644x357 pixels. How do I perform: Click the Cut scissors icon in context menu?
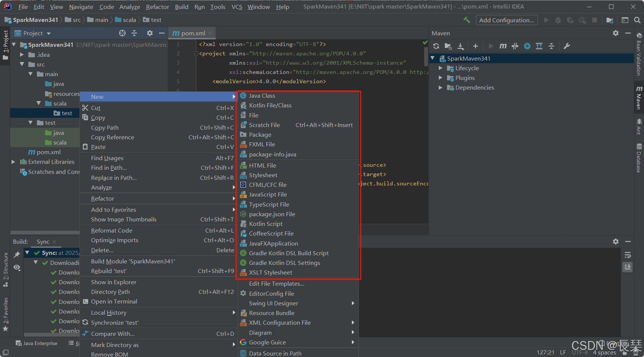tap(85, 108)
